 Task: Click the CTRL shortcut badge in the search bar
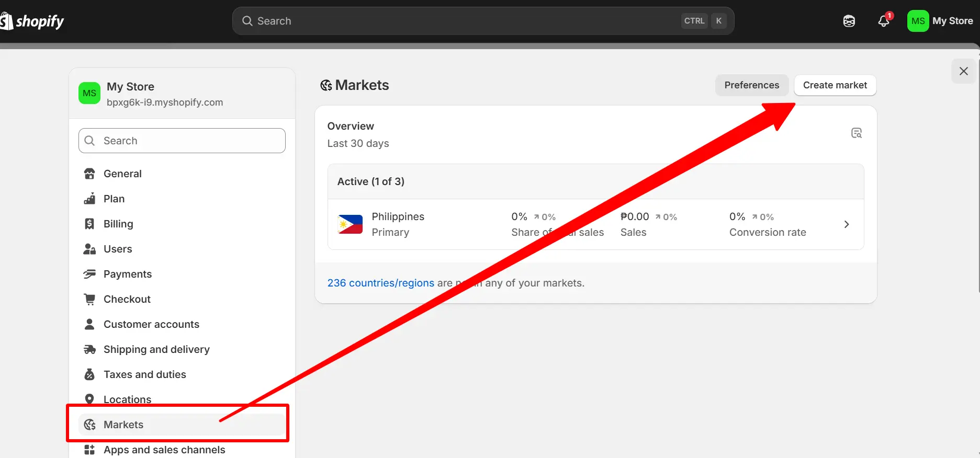[694, 21]
